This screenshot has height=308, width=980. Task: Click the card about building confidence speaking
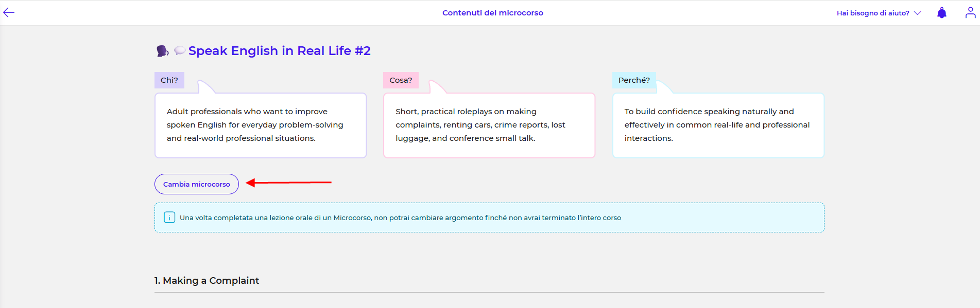coord(718,125)
